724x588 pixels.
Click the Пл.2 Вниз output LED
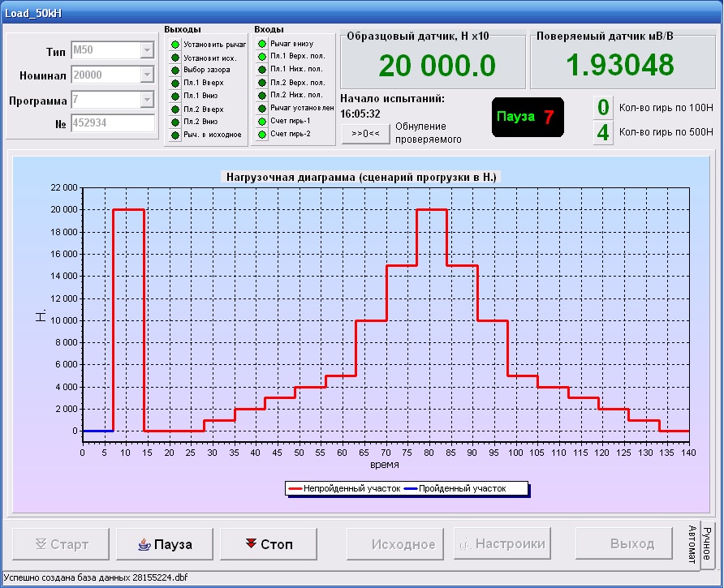coord(175,121)
